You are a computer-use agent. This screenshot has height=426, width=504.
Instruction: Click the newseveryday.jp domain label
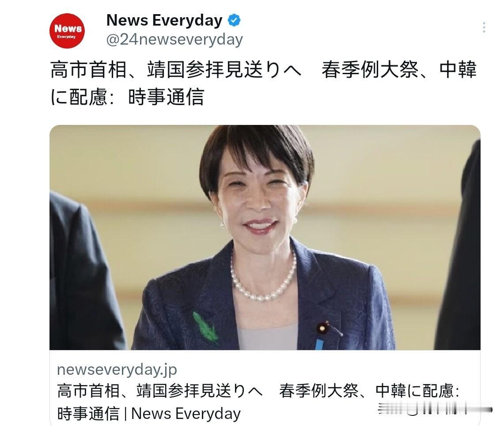[x=117, y=370]
